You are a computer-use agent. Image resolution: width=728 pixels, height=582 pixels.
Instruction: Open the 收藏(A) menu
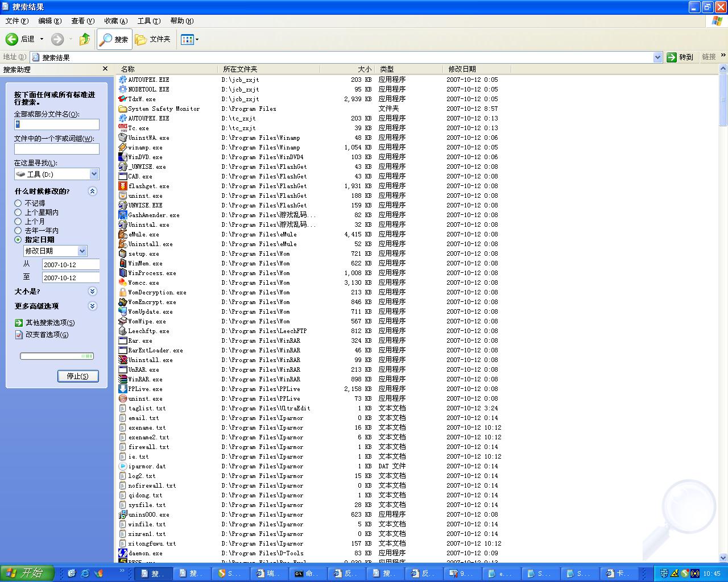(x=116, y=21)
